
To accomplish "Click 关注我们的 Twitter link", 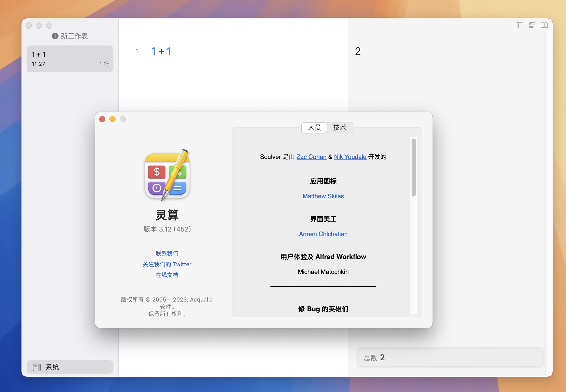I will click(167, 264).
